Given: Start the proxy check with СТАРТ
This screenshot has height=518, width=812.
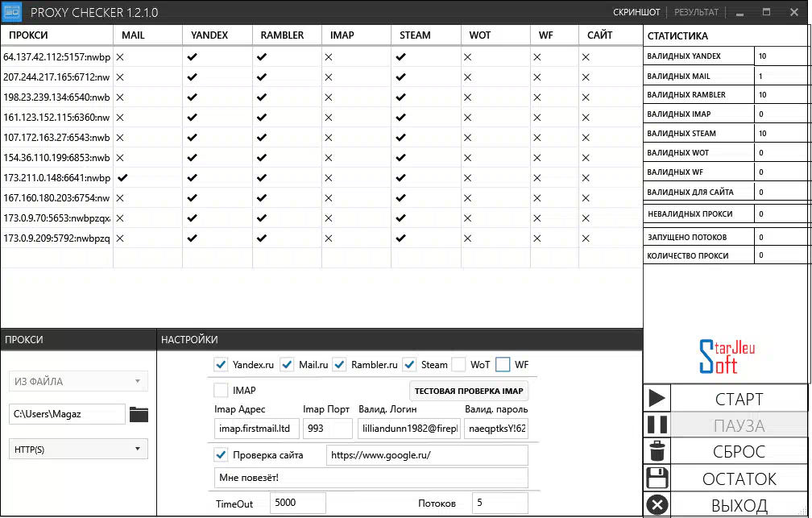Looking at the screenshot, I should point(739,399).
